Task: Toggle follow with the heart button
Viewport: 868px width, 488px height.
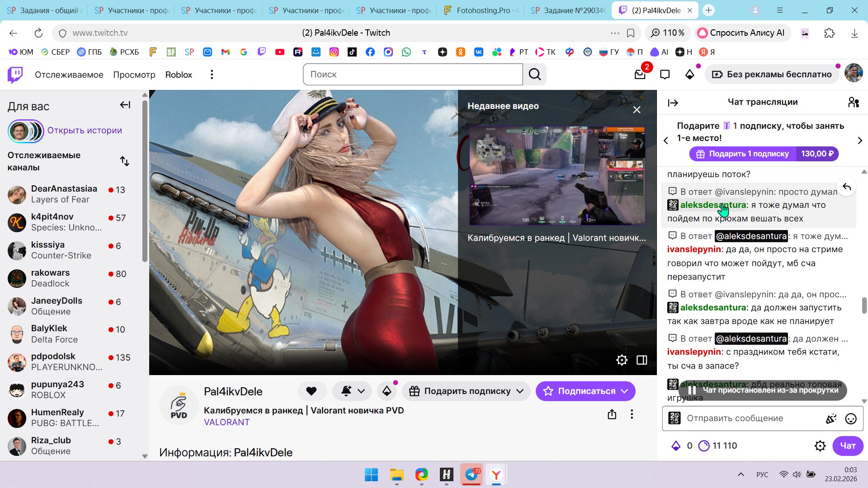Action: pyautogui.click(x=311, y=391)
